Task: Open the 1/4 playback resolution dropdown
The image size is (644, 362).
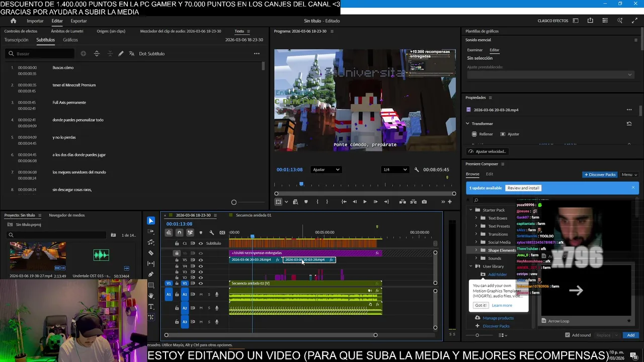Action: (x=395, y=169)
